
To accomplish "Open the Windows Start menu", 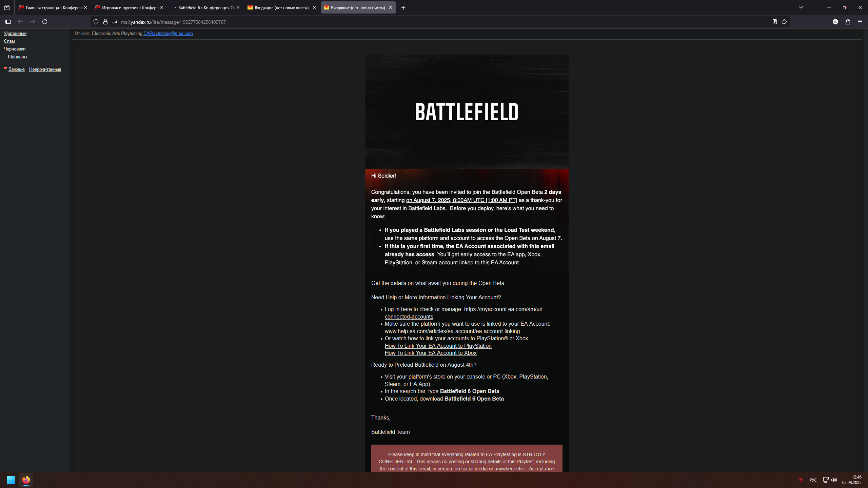I will click(x=11, y=480).
